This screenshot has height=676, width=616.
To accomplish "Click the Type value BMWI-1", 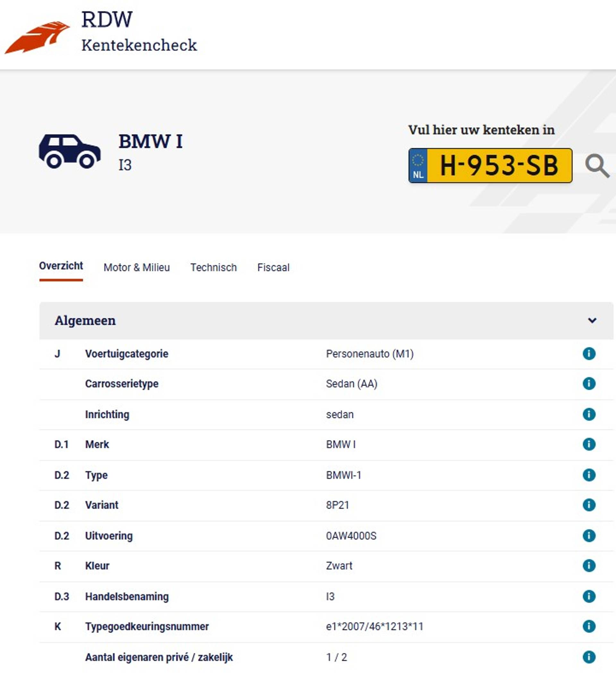I will click(x=344, y=475).
